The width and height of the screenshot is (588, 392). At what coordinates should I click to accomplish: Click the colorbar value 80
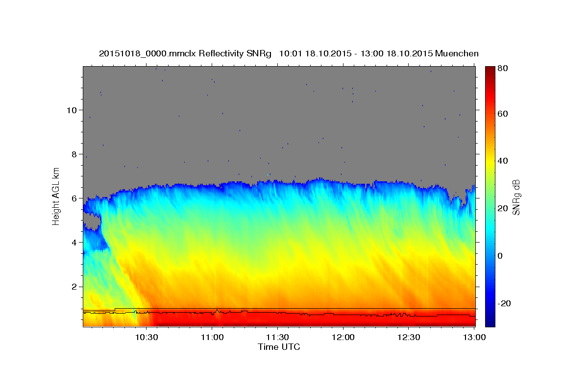(x=504, y=69)
